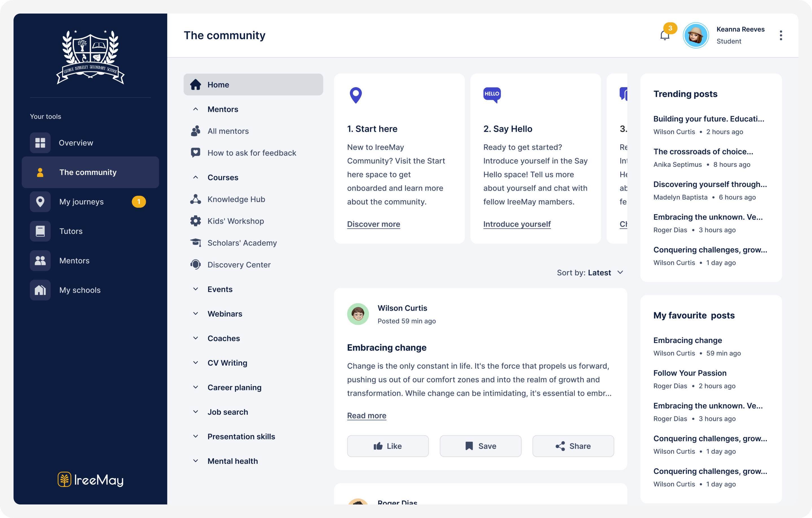Image resolution: width=812 pixels, height=518 pixels.
Task: Collapse the Mentors section
Action: 196,109
